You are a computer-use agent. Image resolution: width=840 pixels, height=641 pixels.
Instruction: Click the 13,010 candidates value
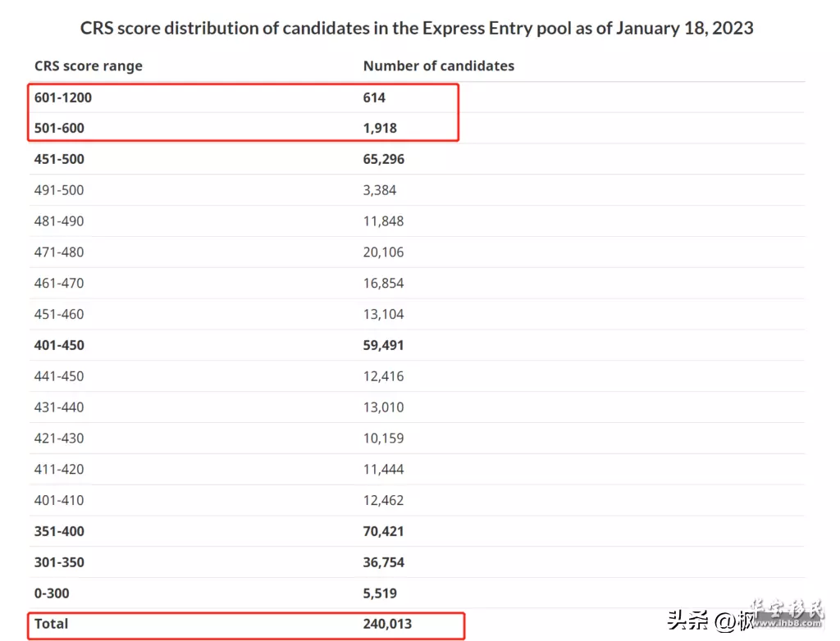tap(383, 407)
